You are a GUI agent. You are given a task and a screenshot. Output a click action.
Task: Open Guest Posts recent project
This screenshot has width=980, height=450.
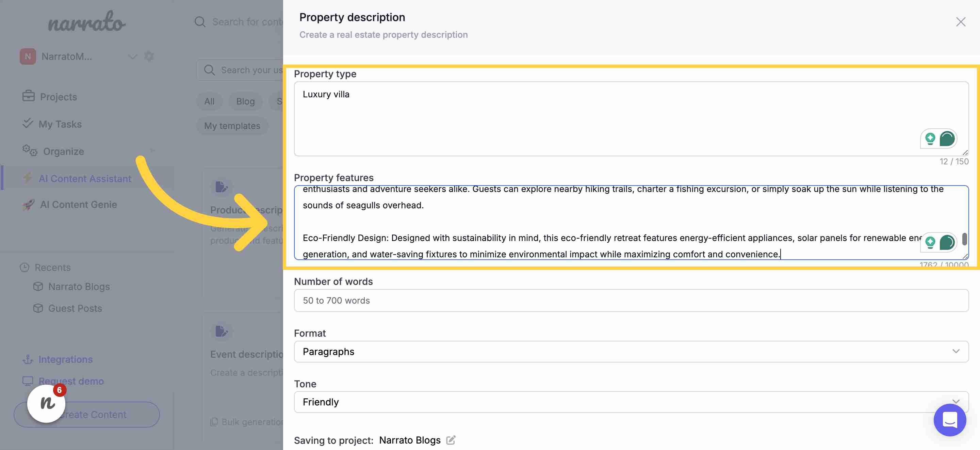tap(75, 308)
